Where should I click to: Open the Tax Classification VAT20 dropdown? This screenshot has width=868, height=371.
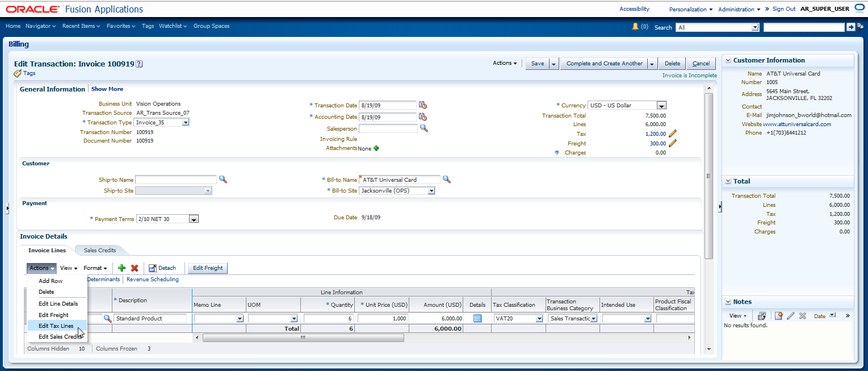(539, 319)
